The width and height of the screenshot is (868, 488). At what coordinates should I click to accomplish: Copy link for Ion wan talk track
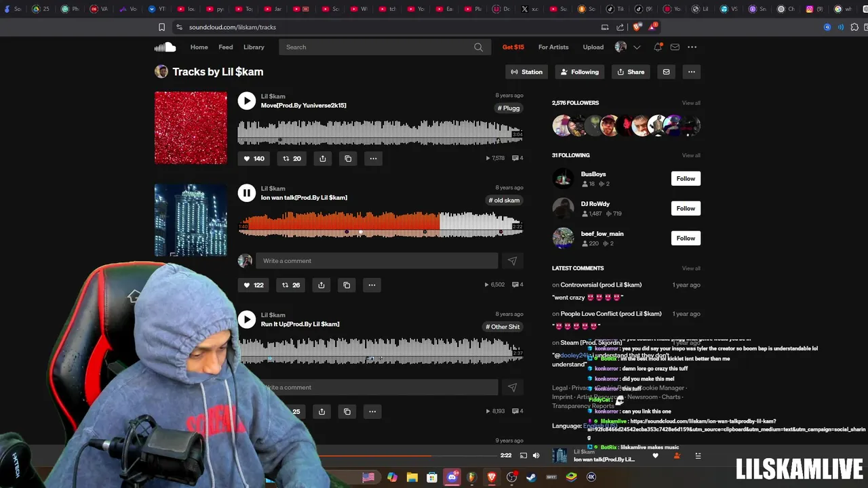click(x=347, y=285)
